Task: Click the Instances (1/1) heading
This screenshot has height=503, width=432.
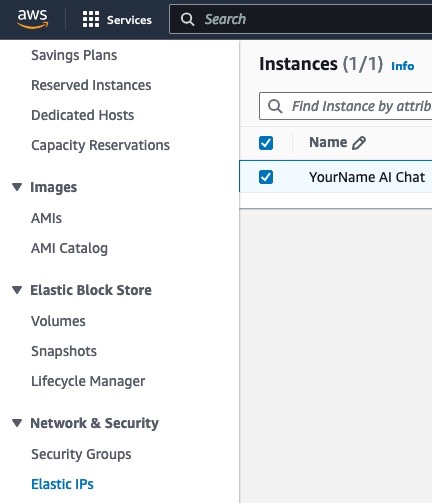Action: click(321, 64)
